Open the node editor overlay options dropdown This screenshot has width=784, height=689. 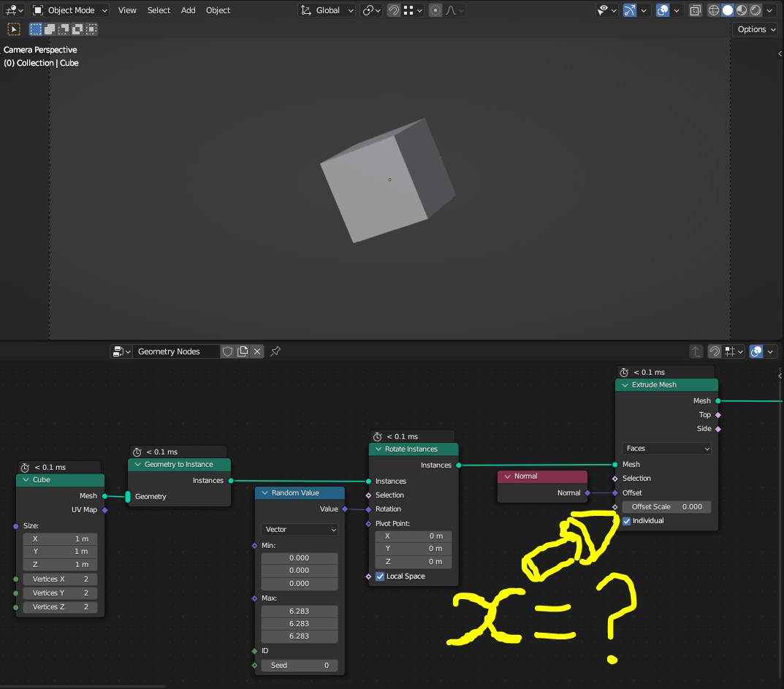(x=771, y=351)
